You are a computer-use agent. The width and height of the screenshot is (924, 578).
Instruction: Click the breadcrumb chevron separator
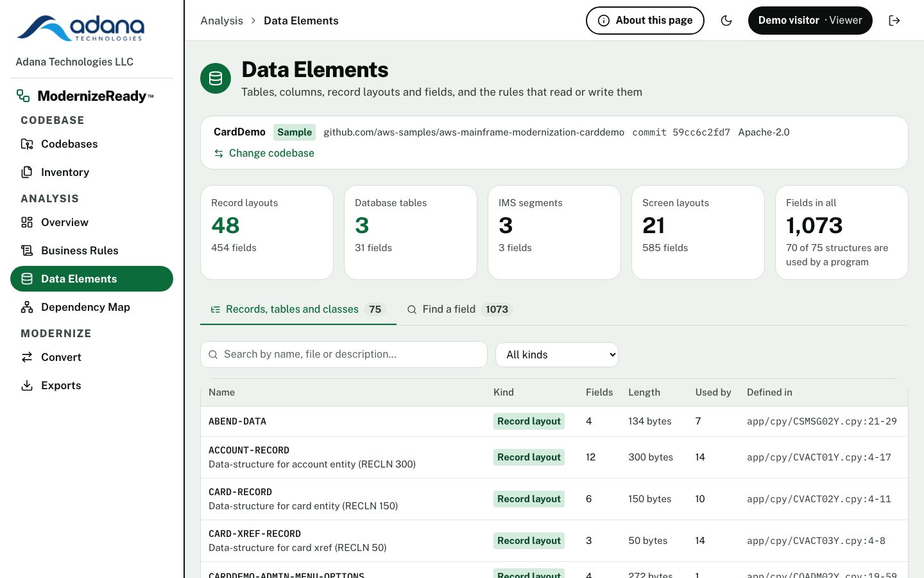click(x=253, y=21)
